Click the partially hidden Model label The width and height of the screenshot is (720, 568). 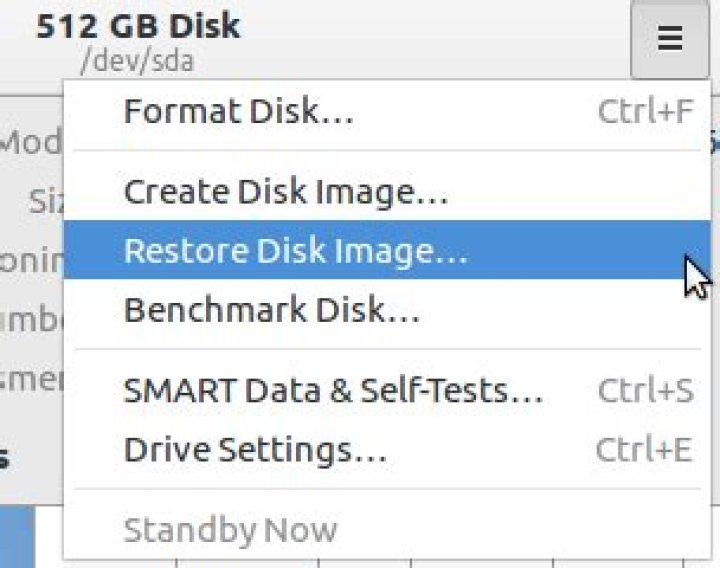pos(31,141)
